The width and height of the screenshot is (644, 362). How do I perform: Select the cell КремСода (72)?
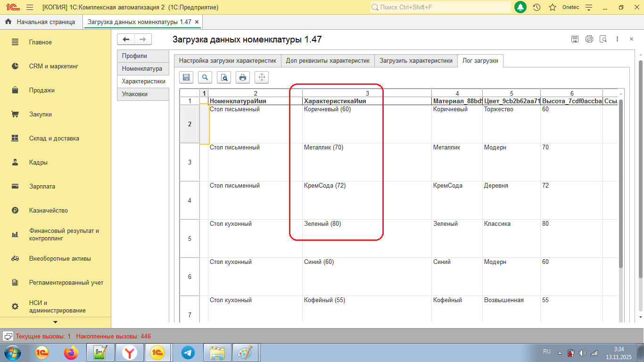pos(367,200)
